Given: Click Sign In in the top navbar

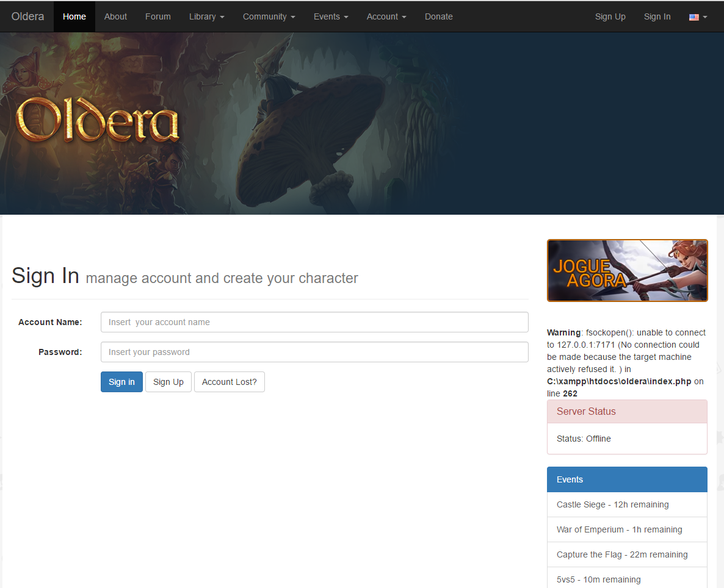Looking at the screenshot, I should (x=657, y=16).
